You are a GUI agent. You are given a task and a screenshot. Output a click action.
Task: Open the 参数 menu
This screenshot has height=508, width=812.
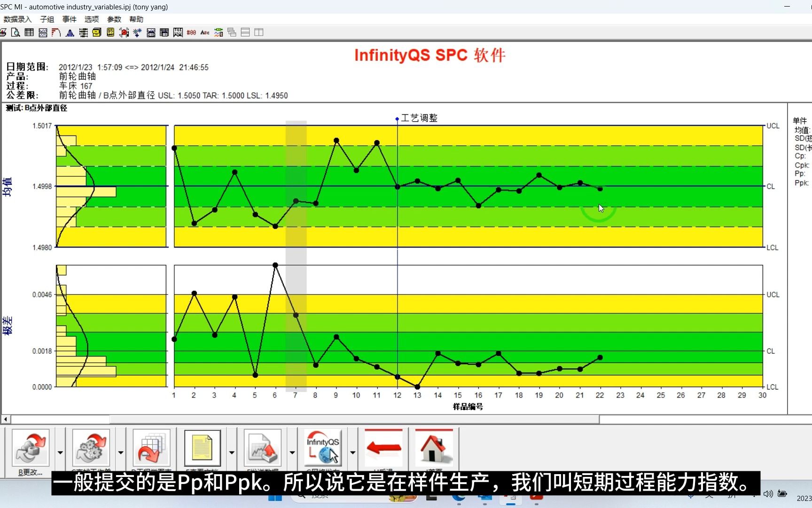(x=114, y=19)
